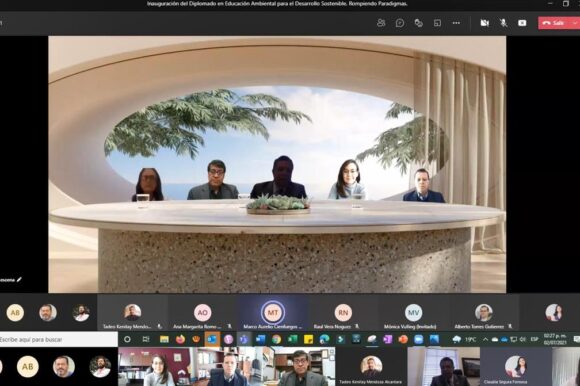
Task: Open the reactions icon in meeting toolbar
Action: pos(419,23)
